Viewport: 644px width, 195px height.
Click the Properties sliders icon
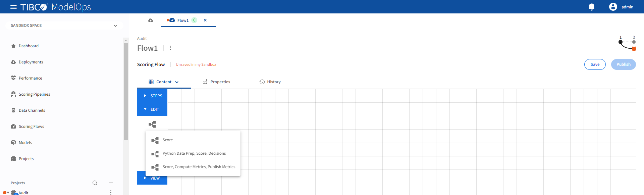click(x=205, y=82)
